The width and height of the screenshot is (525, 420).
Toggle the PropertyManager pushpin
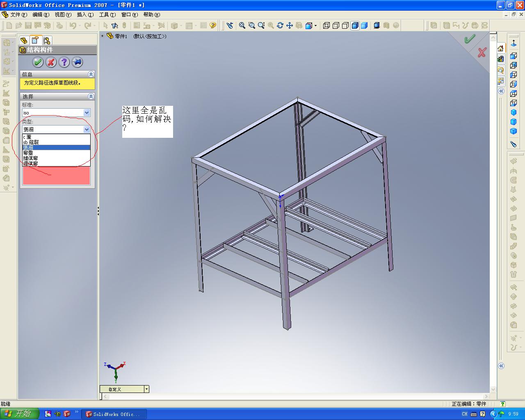77,62
